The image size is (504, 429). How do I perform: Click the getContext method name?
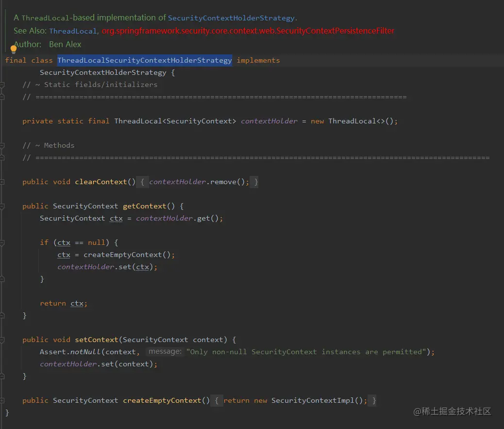tap(144, 206)
